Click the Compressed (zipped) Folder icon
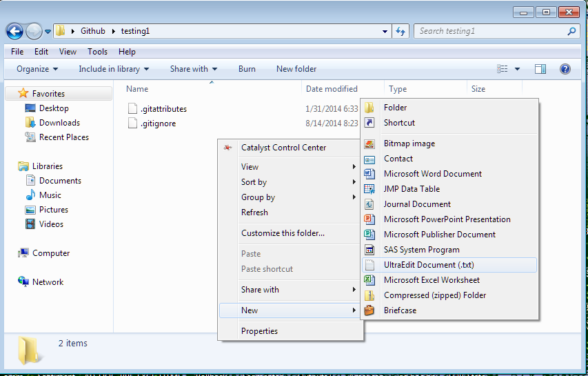Image resolution: width=588 pixels, height=376 pixels. point(369,295)
